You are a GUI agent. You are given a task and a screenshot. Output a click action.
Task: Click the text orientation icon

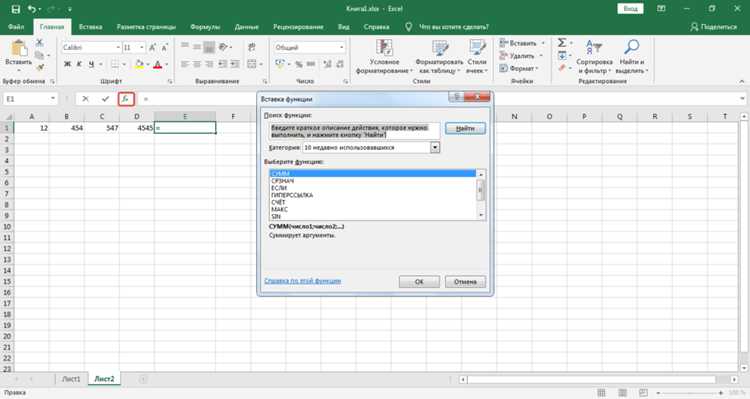223,46
